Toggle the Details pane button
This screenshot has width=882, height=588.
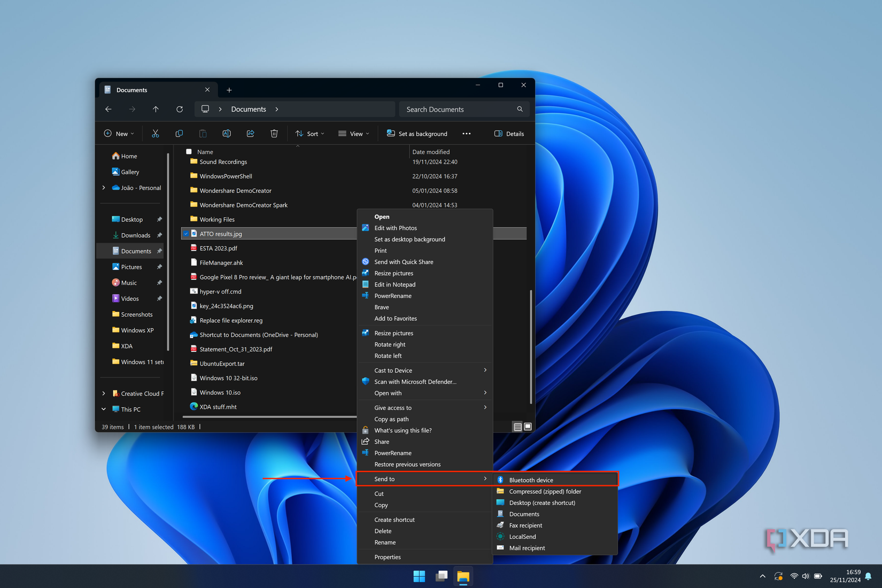coord(509,134)
